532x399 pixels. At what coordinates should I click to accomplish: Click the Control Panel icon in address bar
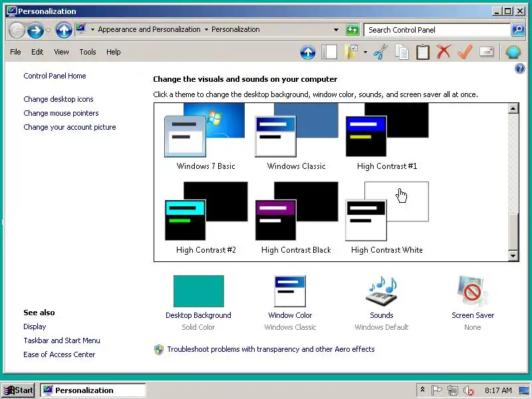point(80,29)
